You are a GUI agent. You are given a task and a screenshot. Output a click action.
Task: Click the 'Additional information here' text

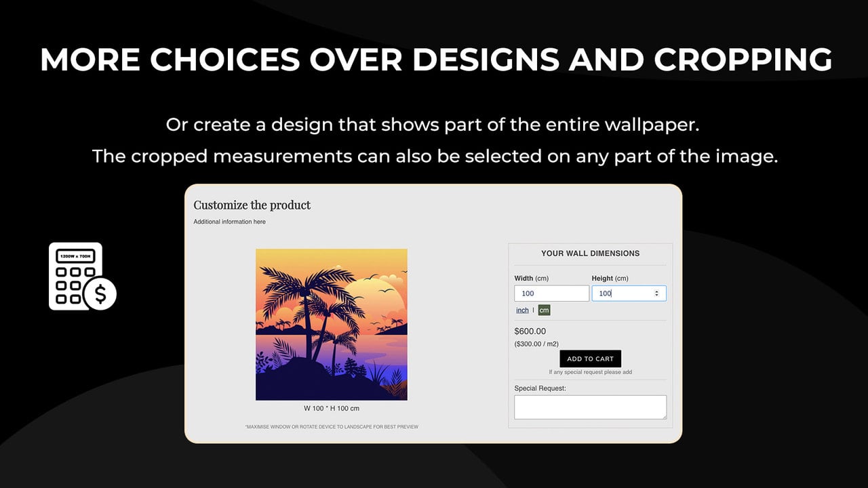click(229, 222)
